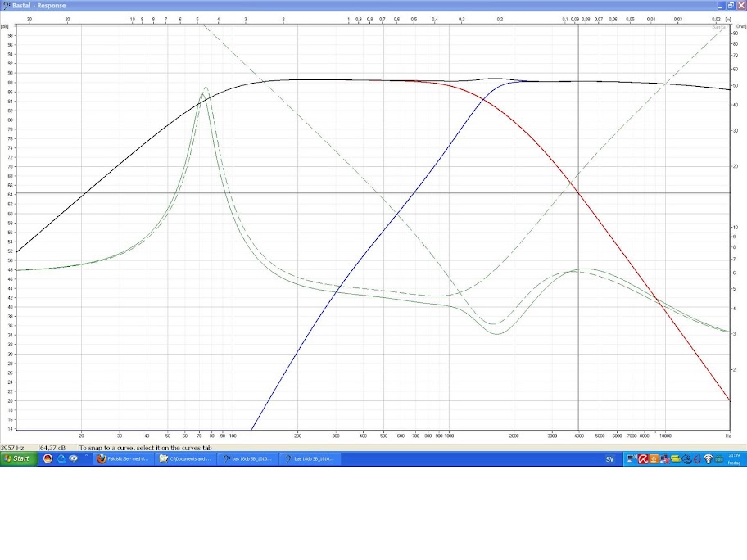This screenshot has height=560, width=747.
Task: Switch to the Firefox Faktiskt.Se taskbar window
Action: (123, 459)
